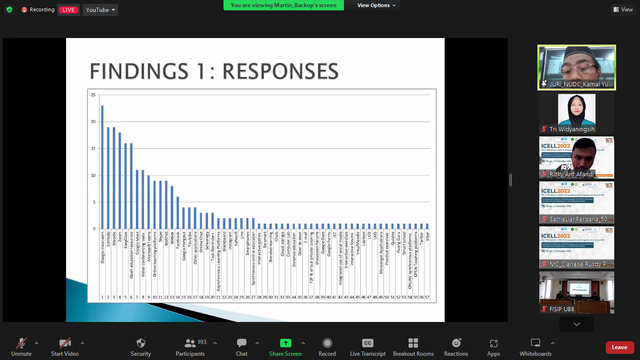Expand audio settings arrow next to Unmute
This screenshot has width=640, height=360.
(x=36, y=343)
